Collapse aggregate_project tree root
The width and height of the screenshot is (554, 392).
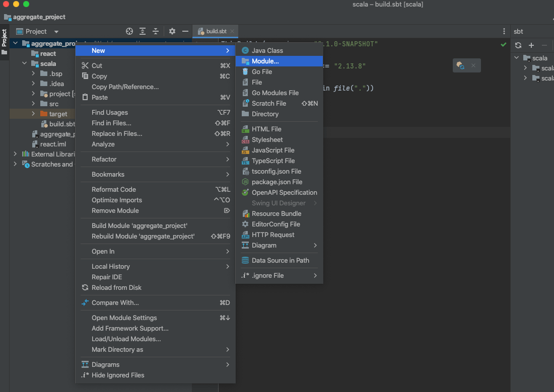tap(15, 43)
